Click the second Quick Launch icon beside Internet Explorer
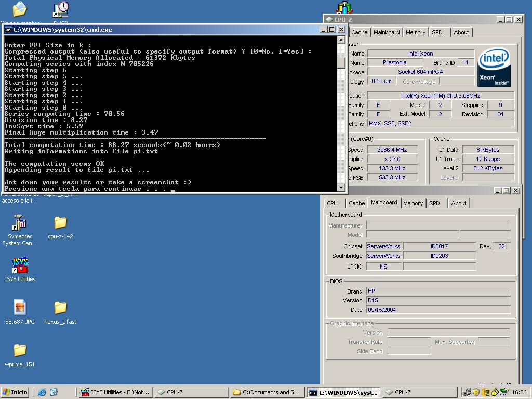 (54, 392)
